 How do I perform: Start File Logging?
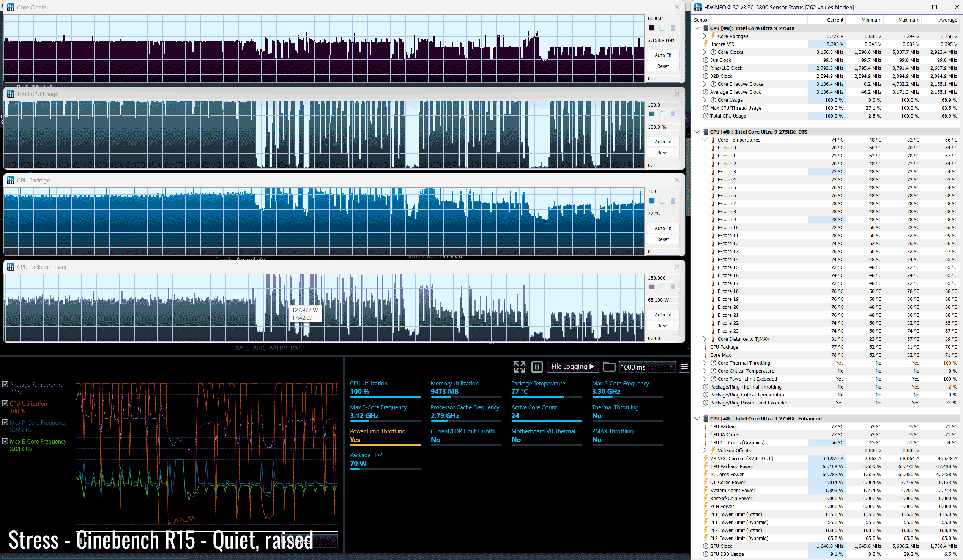pos(572,367)
